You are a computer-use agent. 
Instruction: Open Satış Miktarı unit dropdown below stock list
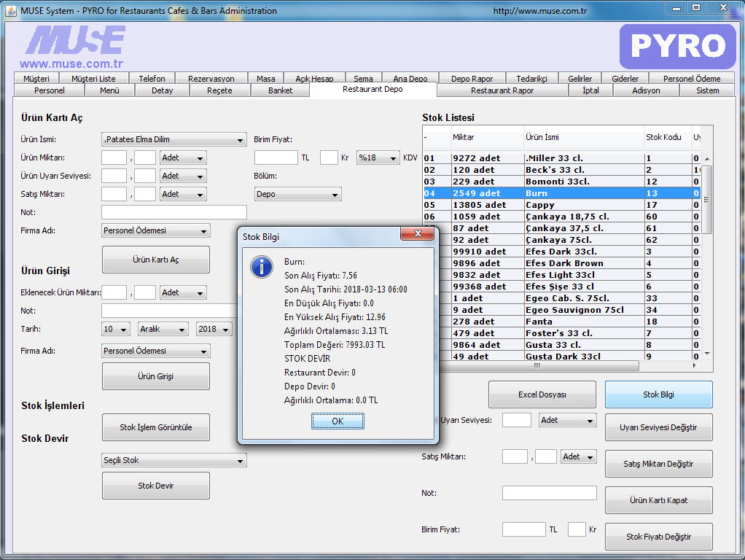(x=578, y=457)
